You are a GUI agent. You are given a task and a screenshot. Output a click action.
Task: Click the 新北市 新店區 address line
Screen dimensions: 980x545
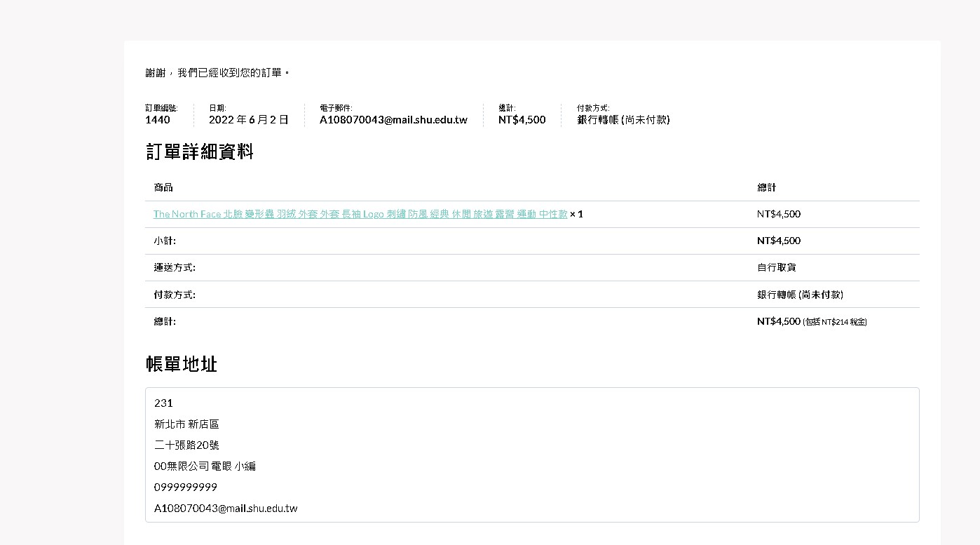coord(186,424)
